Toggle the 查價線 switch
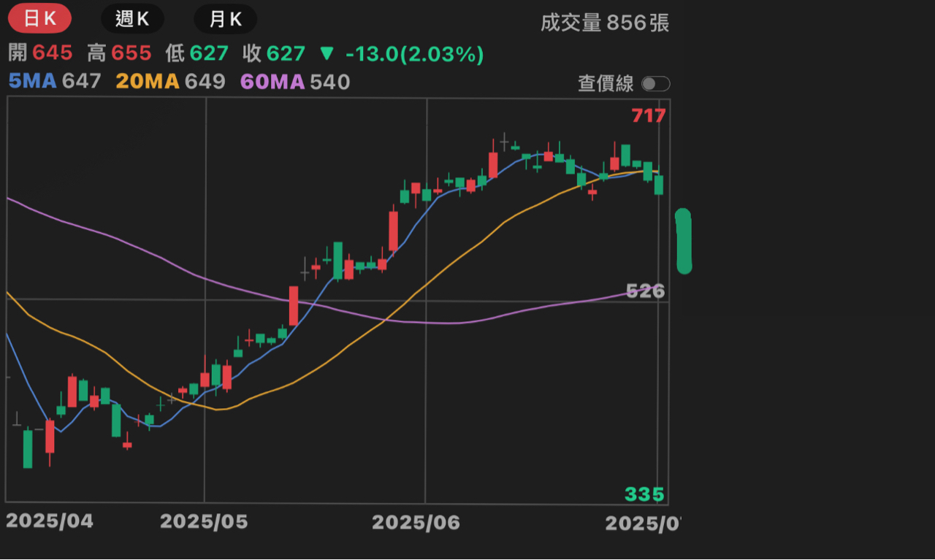 coord(655,84)
